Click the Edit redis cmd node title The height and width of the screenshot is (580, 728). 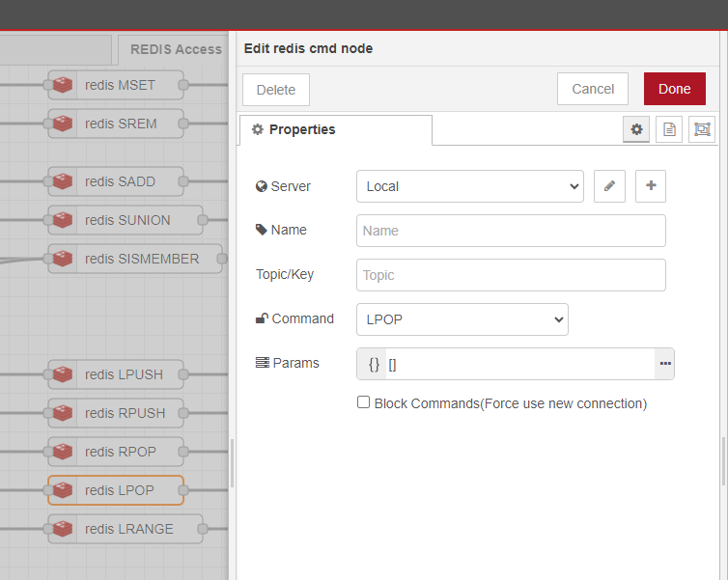pos(308,48)
